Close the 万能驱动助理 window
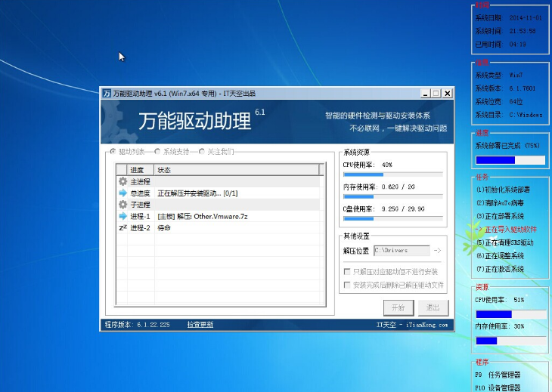The width and height of the screenshot is (552, 392). point(447,94)
